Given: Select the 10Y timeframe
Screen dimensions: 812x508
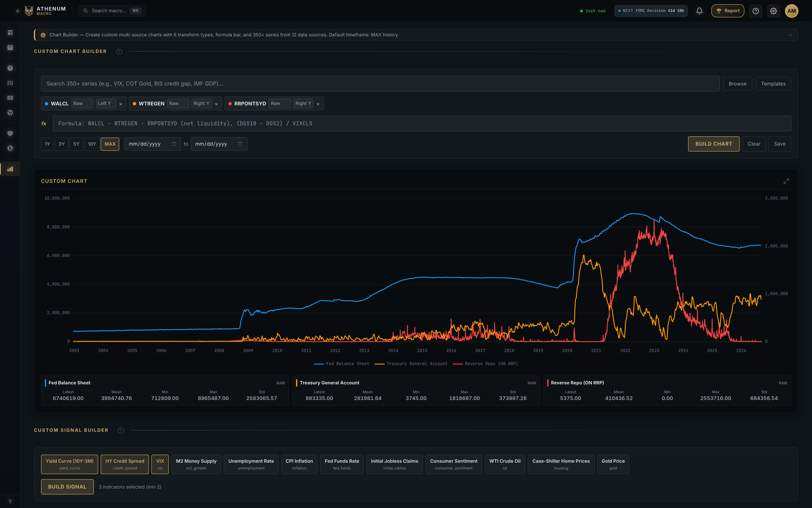Looking at the screenshot, I should tap(92, 144).
